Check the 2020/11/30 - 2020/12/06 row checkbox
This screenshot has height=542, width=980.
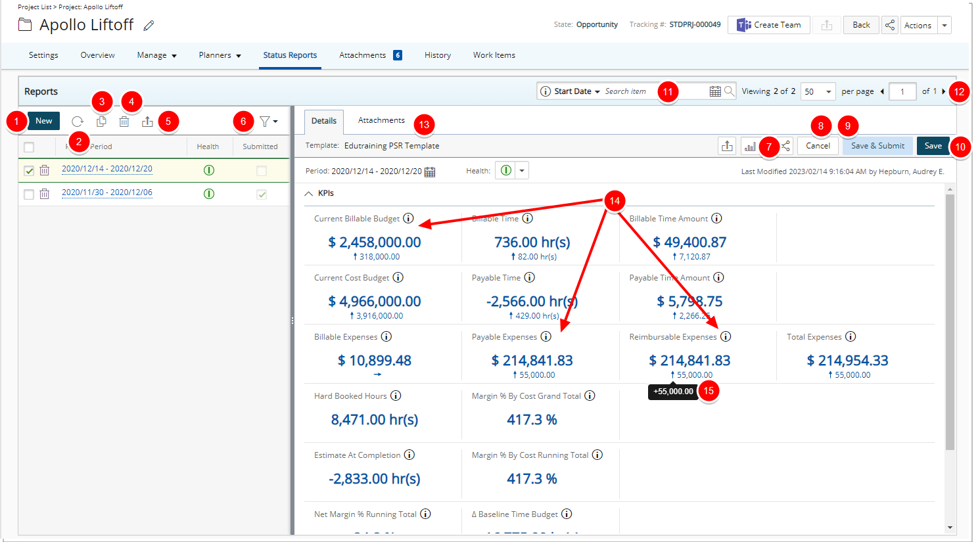pyautogui.click(x=29, y=194)
